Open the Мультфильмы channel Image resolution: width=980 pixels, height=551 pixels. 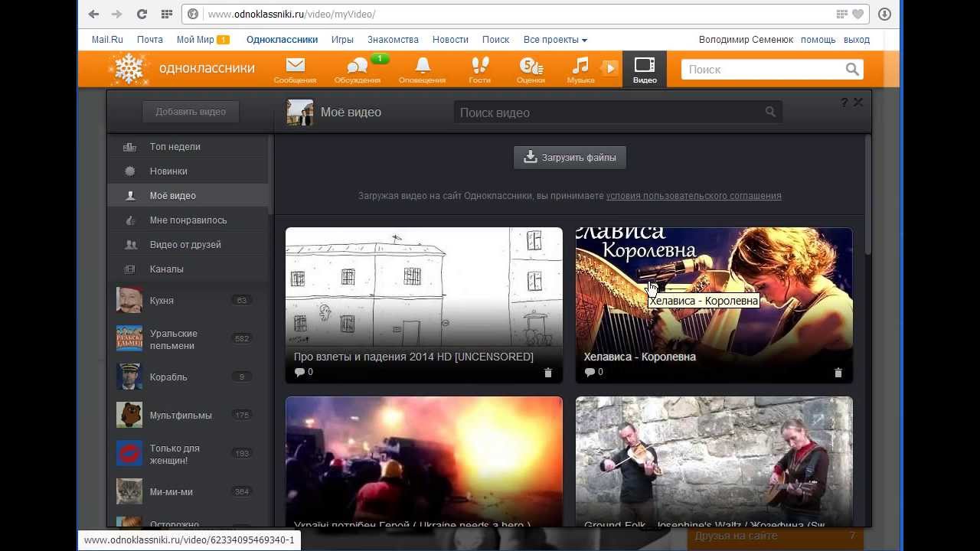[x=188, y=416]
